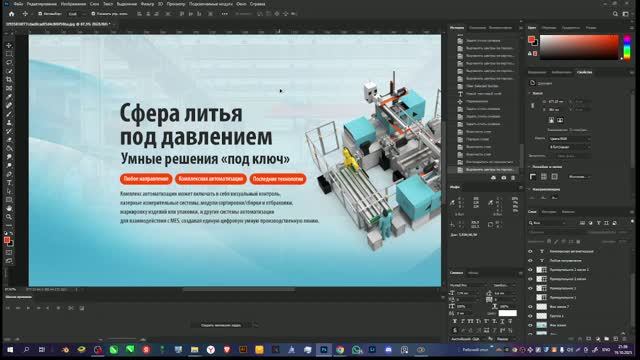Select the Clone Stamp tool
Screen dimensions: 640x360
coord(9,122)
